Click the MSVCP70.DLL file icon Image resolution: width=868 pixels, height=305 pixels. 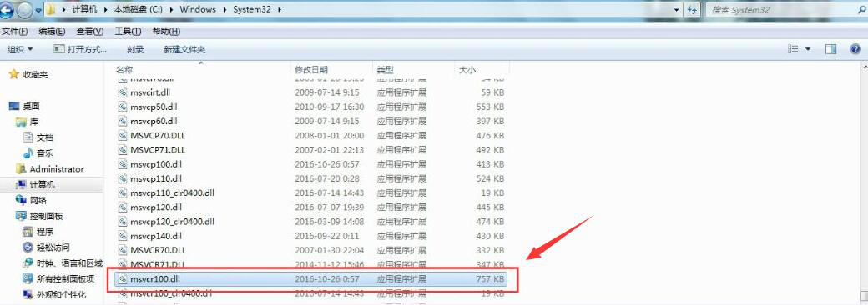(x=123, y=135)
